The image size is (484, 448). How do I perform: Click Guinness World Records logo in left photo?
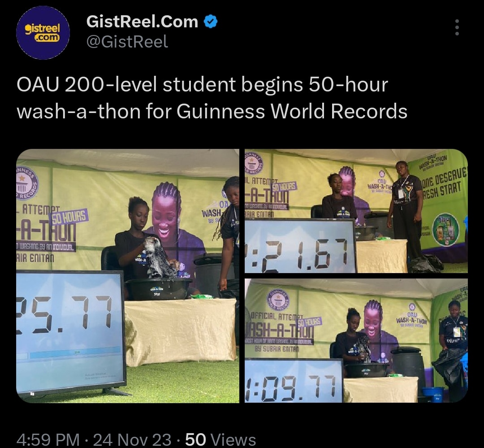coord(26,184)
